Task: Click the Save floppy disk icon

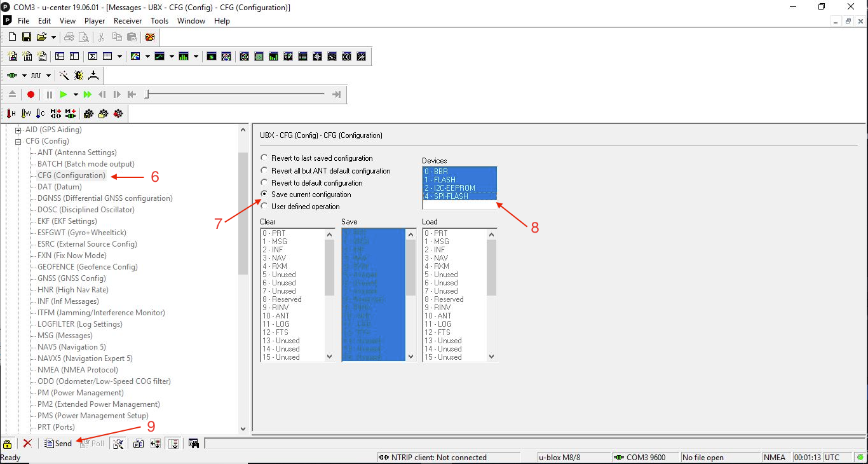Action: pos(27,38)
